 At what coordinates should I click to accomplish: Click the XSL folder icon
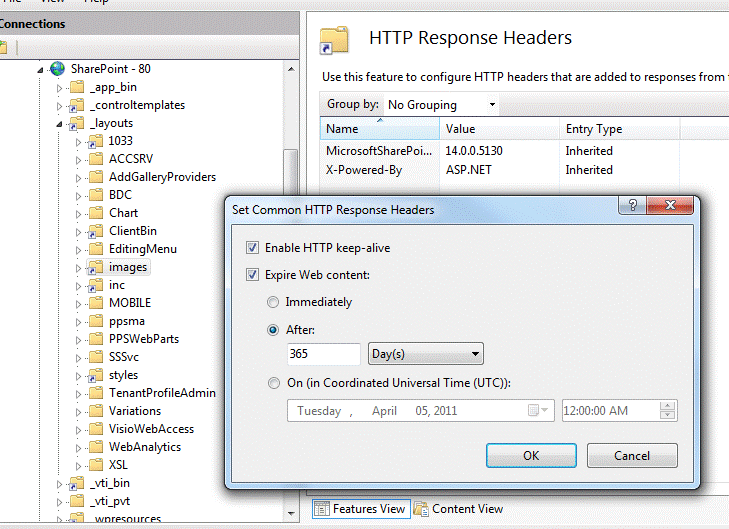click(96, 465)
